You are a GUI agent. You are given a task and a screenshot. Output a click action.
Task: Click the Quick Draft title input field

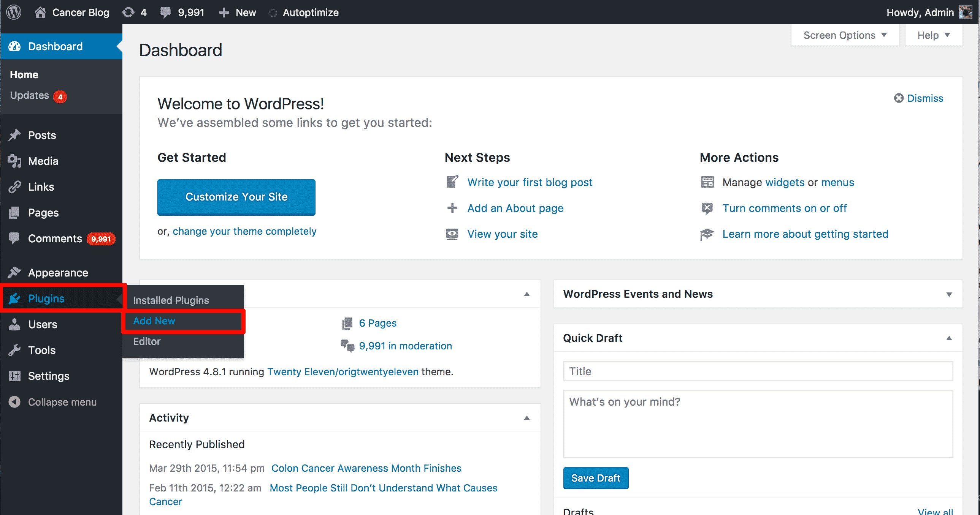point(758,371)
